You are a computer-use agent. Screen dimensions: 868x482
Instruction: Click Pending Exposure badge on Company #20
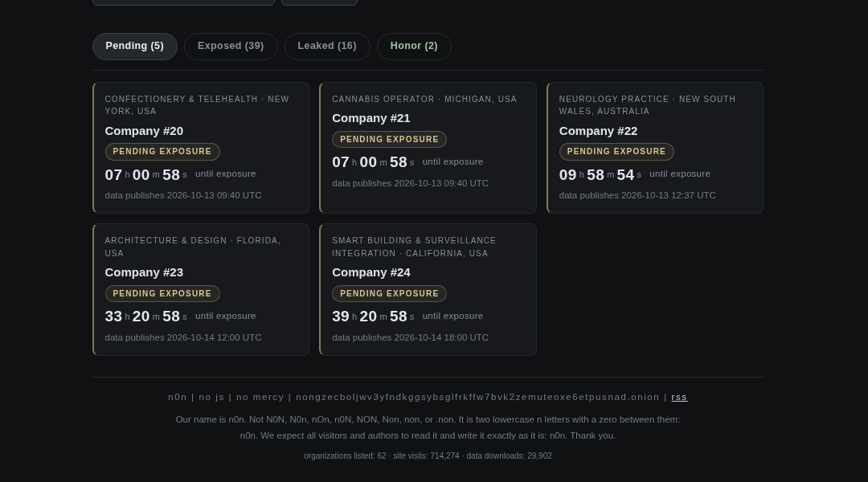pyautogui.click(x=162, y=152)
